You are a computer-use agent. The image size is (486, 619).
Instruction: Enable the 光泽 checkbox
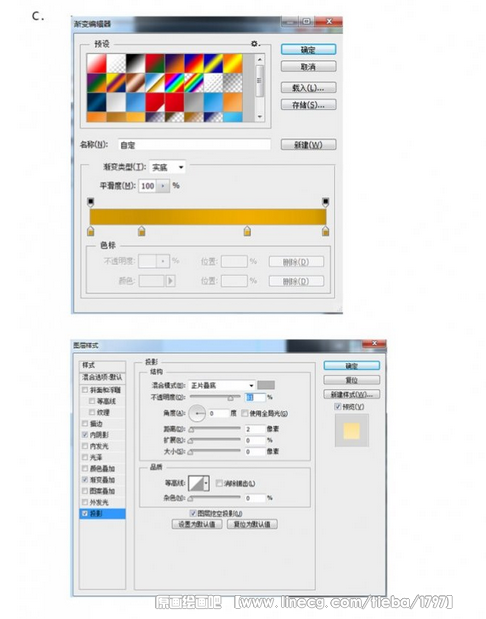[x=85, y=457]
